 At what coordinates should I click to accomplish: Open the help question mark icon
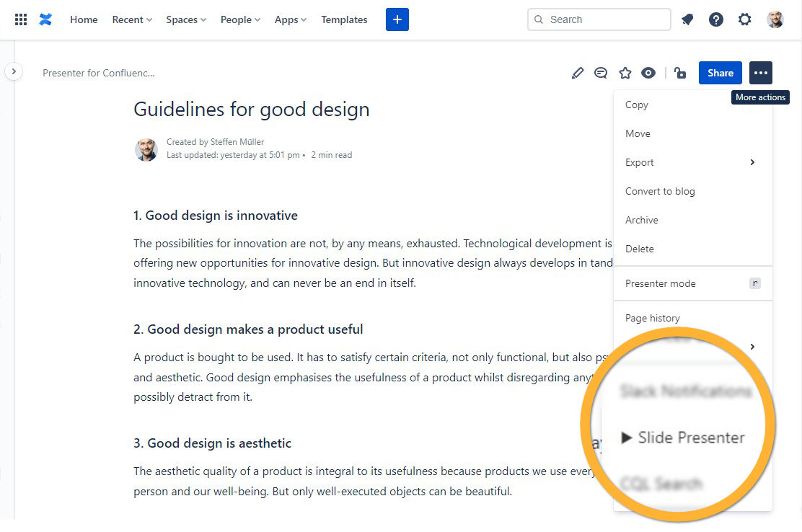pos(715,19)
